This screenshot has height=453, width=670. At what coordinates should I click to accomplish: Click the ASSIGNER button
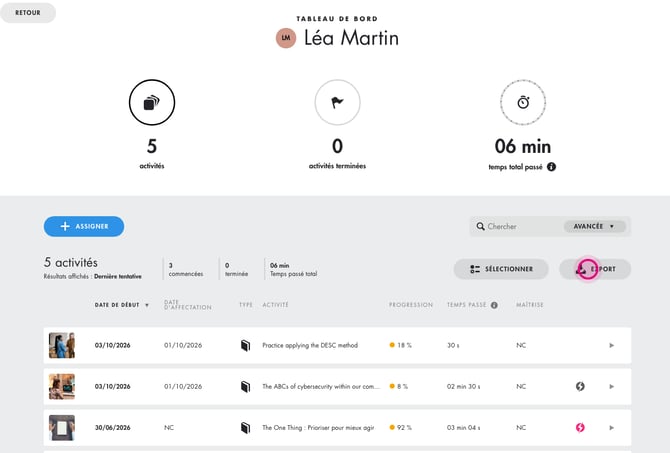coord(84,226)
